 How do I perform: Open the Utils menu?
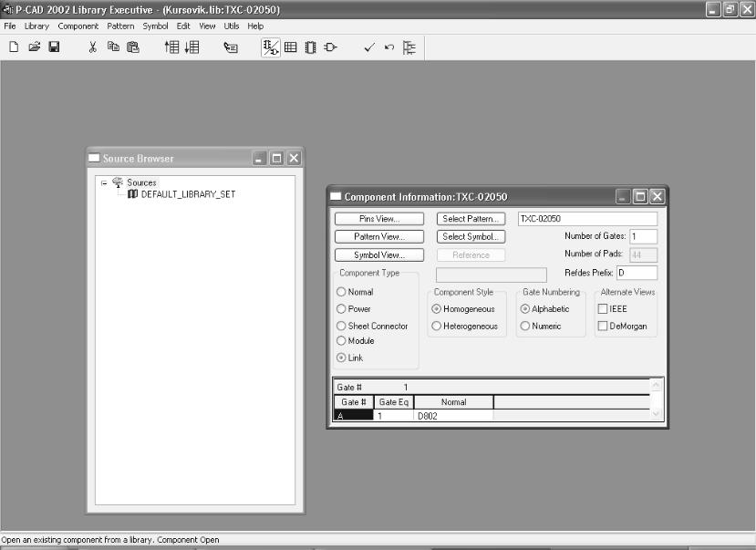232,26
